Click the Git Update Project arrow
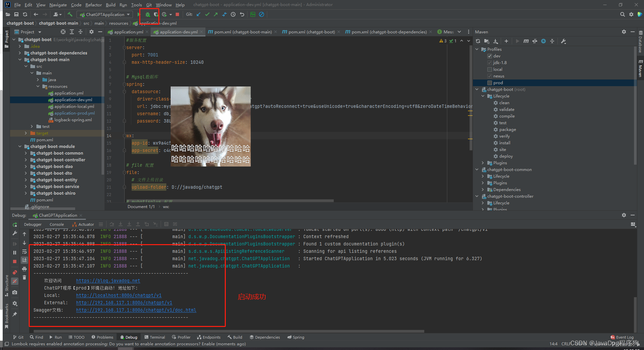Viewport: 644px width, 350px height. point(198,14)
